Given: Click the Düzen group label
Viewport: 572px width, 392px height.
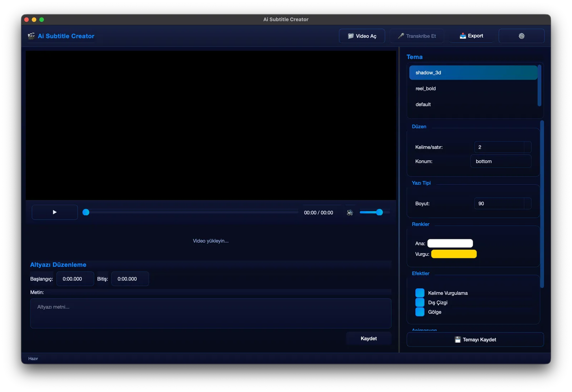Looking at the screenshot, I should (419, 127).
